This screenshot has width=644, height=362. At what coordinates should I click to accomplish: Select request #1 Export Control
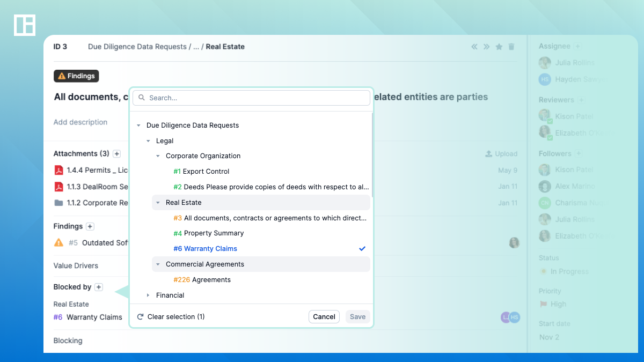click(x=201, y=172)
